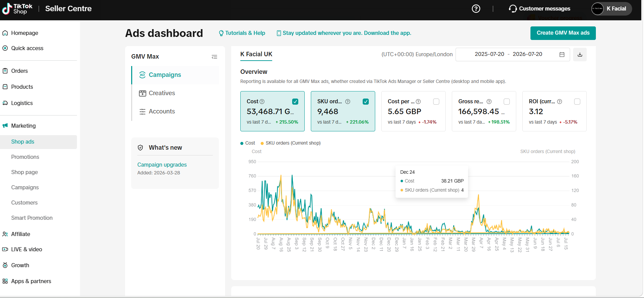This screenshot has width=644, height=298.
Task: Select the K Facial UK tab
Action: pos(256,54)
